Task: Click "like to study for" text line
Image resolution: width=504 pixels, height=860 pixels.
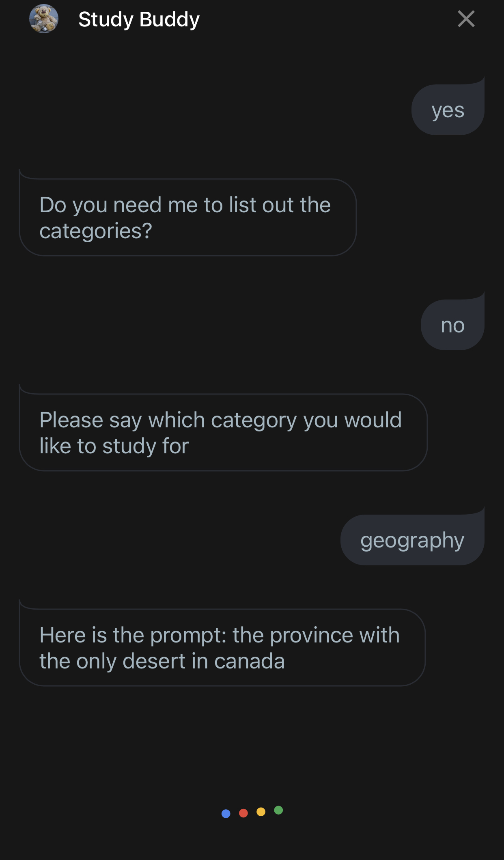Action: [114, 446]
